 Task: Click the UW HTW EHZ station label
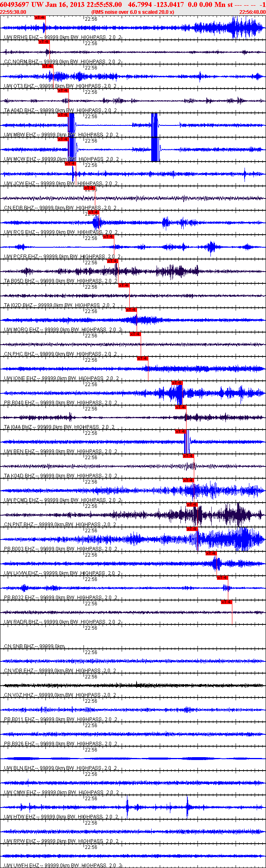coord(19,817)
